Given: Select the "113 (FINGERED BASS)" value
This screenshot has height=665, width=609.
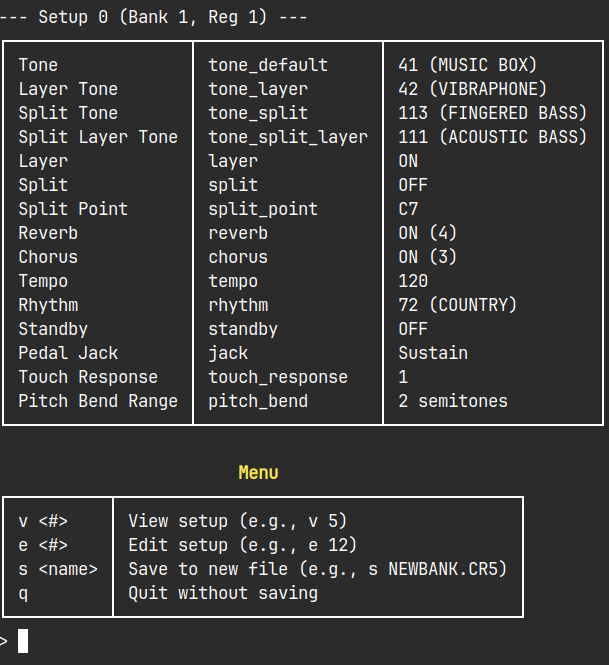Looking at the screenshot, I should 488,113.
